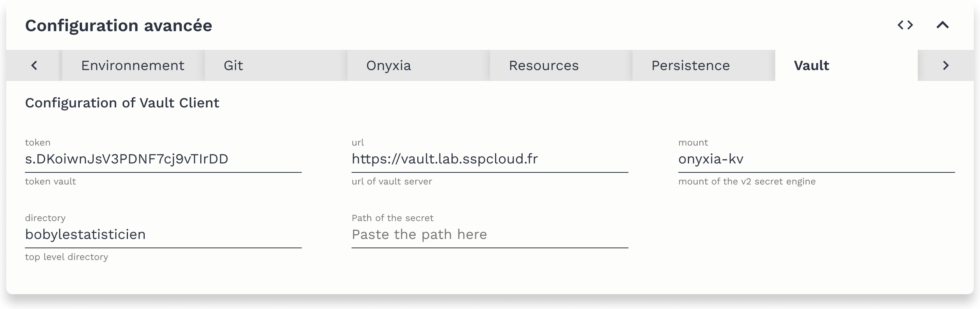Collapse the Configuration avancée panel
The width and height of the screenshot is (980, 309).
tap(942, 25)
